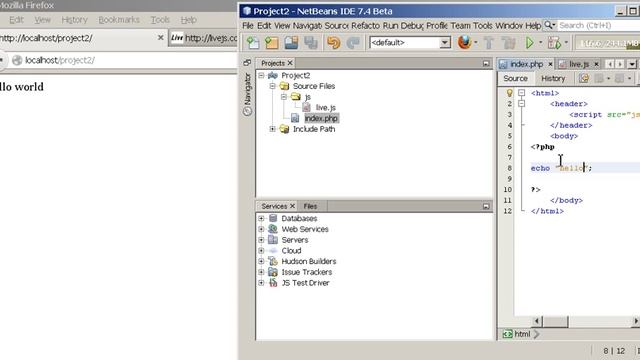
Task: Open the Window menu
Action: pos(509,25)
